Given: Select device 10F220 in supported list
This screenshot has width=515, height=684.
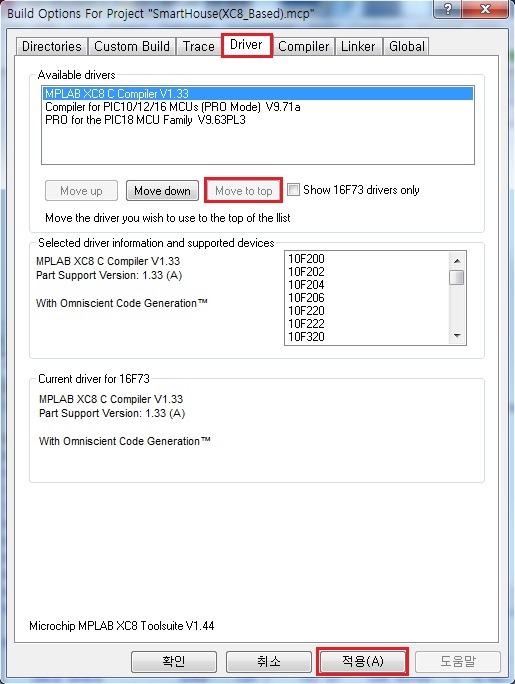Looking at the screenshot, I should (366, 311).
